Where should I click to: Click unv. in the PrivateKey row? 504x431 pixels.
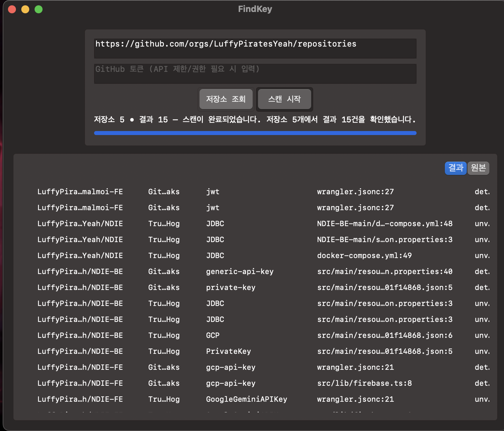[x=482, y=351]
